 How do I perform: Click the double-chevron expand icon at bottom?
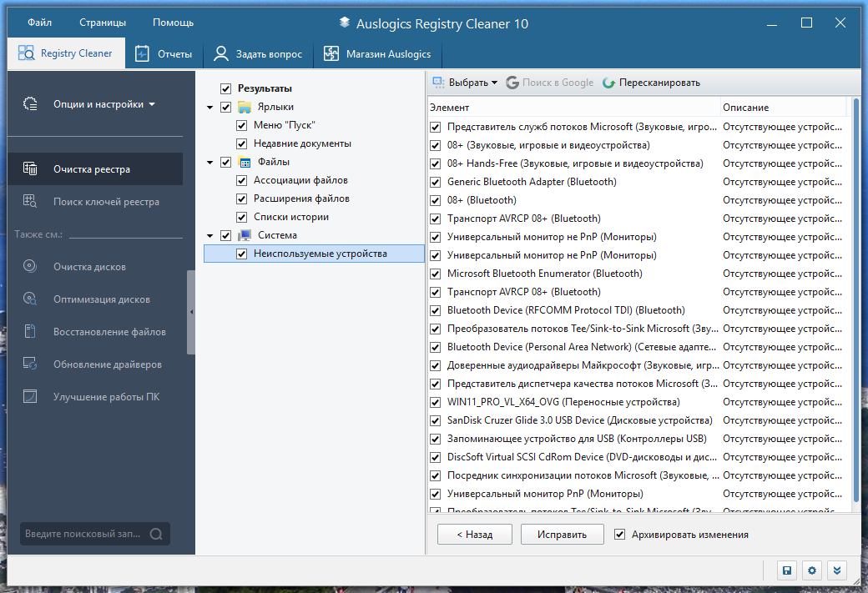tap(837, 570)
